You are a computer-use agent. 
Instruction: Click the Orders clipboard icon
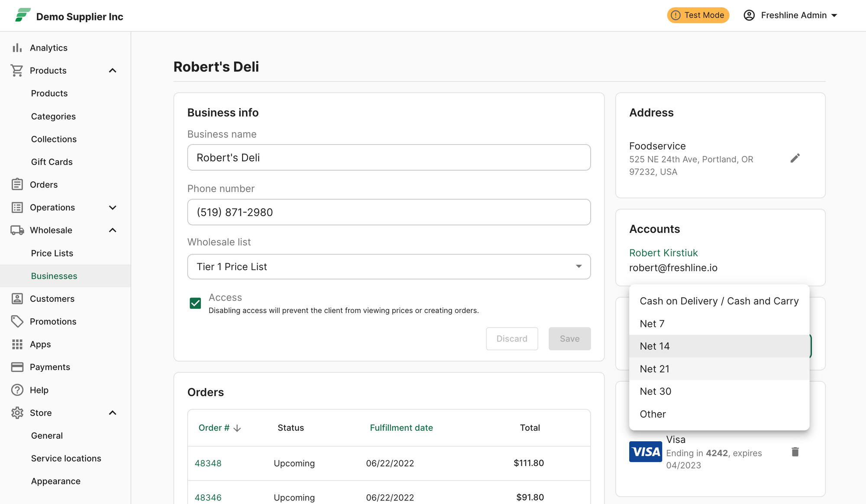pos(17,184)
